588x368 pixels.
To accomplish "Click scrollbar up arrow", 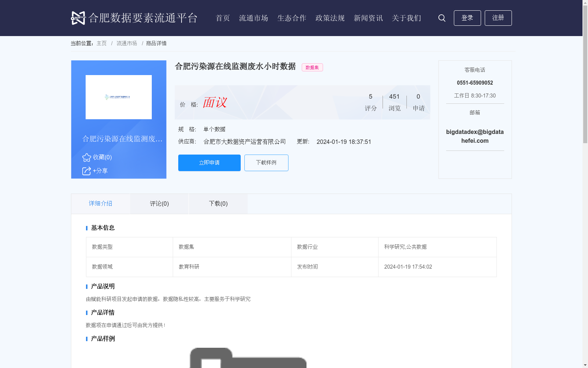I will [585, 3].
